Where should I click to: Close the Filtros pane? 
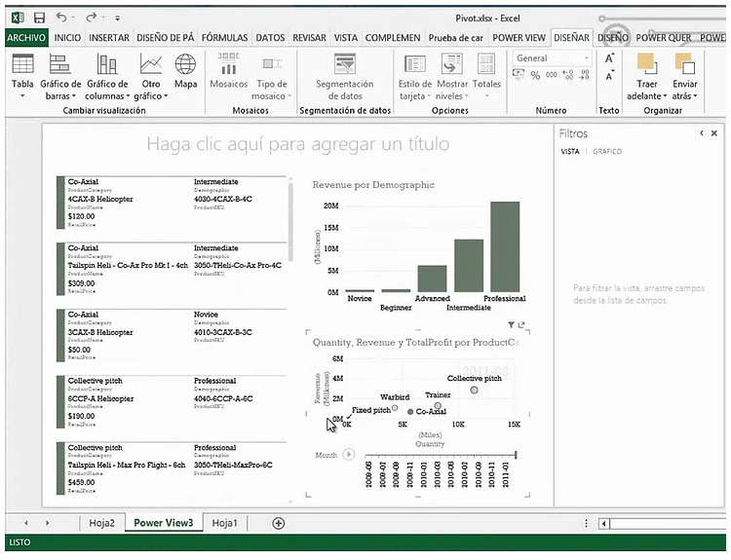[x=713, y=133]
